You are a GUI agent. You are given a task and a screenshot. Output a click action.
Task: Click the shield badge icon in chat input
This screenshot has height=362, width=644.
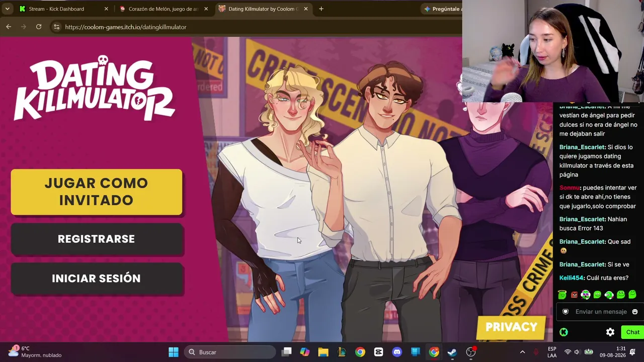click(x=566, y=312)
